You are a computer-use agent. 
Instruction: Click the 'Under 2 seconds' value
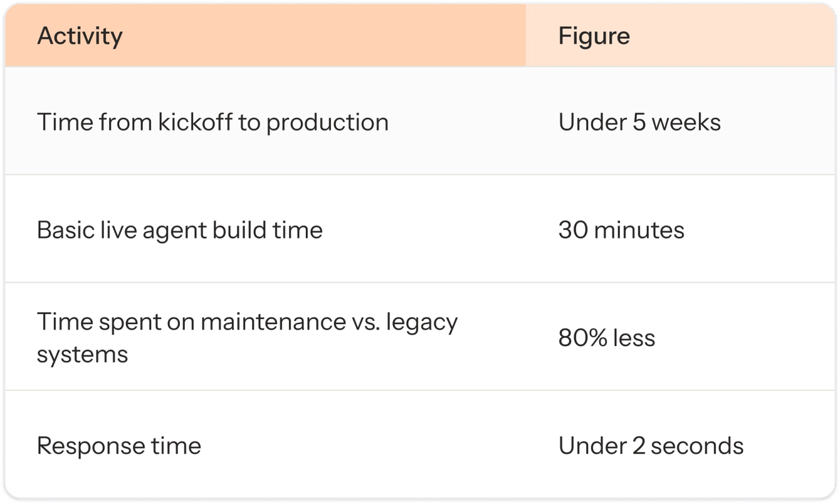click(651, 446)
